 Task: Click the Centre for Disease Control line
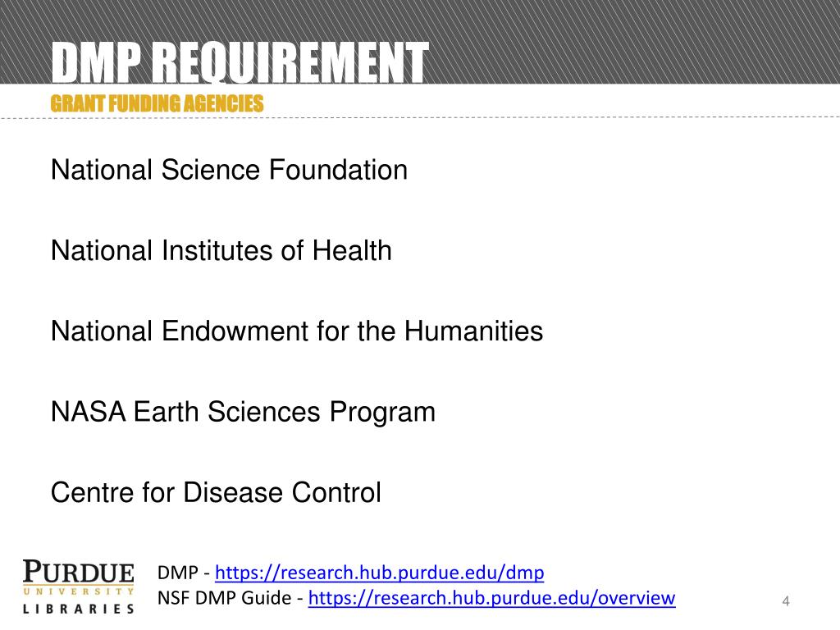tap(216, 492)
